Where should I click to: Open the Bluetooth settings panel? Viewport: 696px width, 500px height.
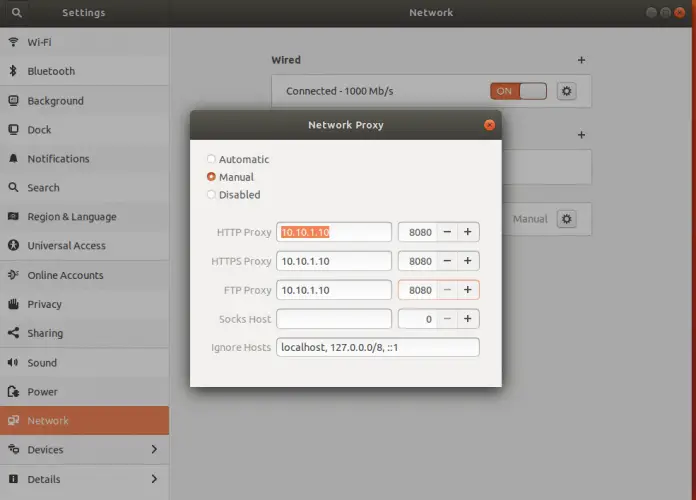click(x=50, y=71)
